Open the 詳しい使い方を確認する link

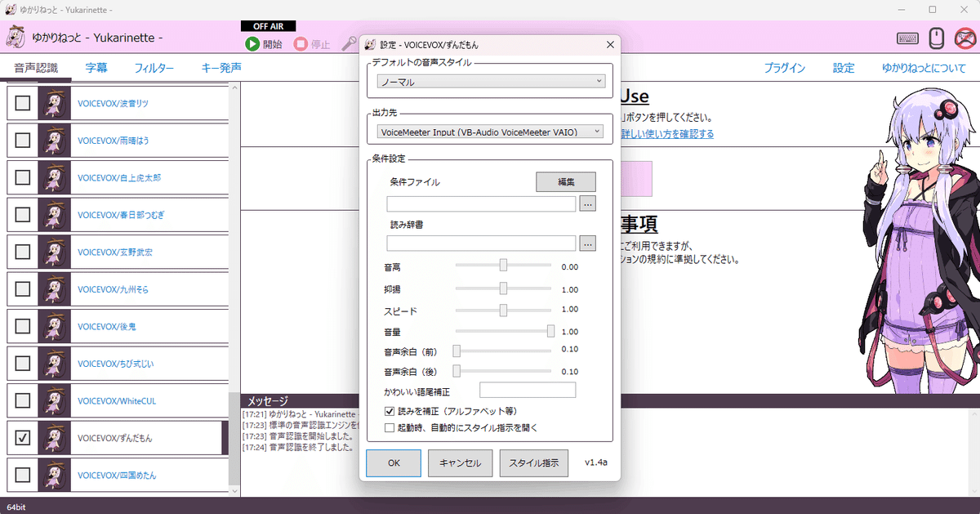(667, 133)
